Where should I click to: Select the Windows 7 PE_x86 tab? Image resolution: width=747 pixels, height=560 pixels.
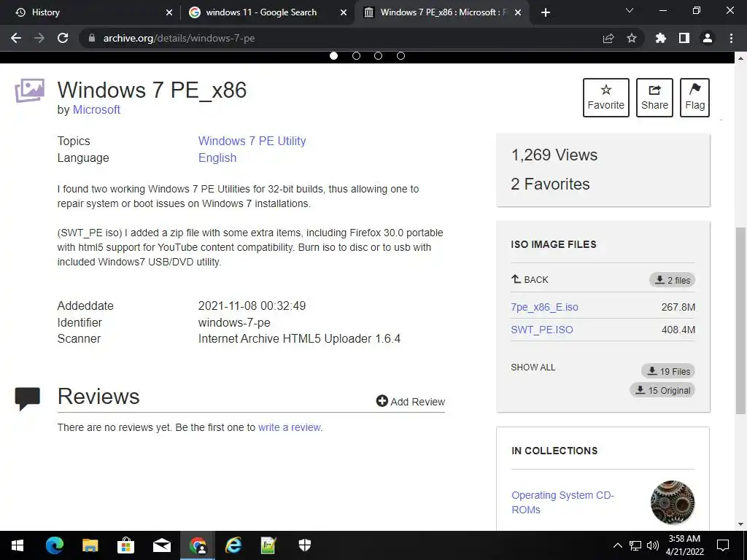[x=441, y=12]
